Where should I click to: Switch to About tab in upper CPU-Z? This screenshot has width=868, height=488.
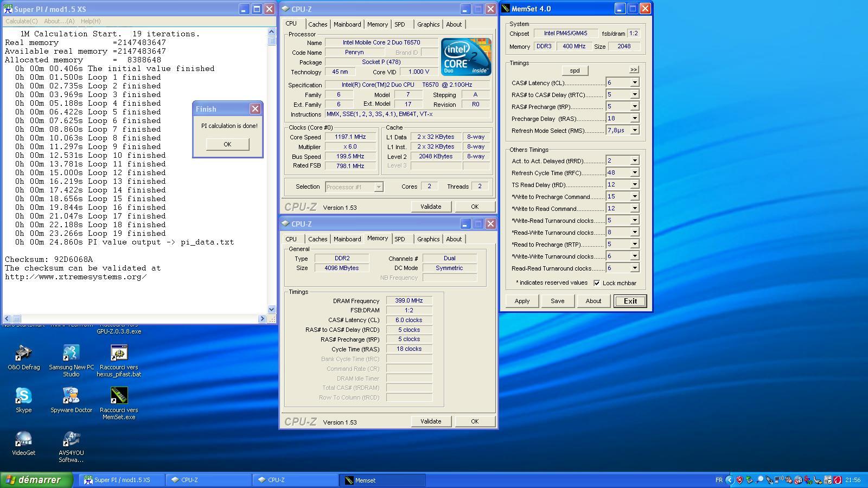(454, 24)
